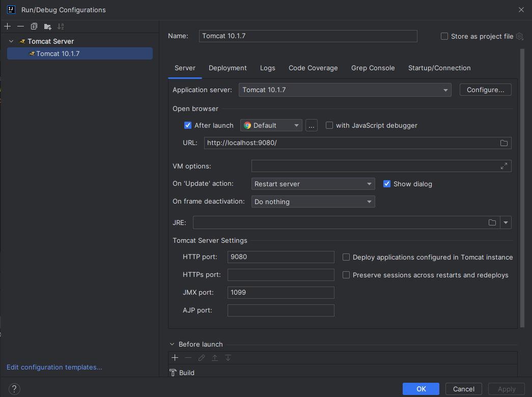Click the AJP port field
Image resolution: width=532 pixels, height=397 pixels.
(281, 310)
